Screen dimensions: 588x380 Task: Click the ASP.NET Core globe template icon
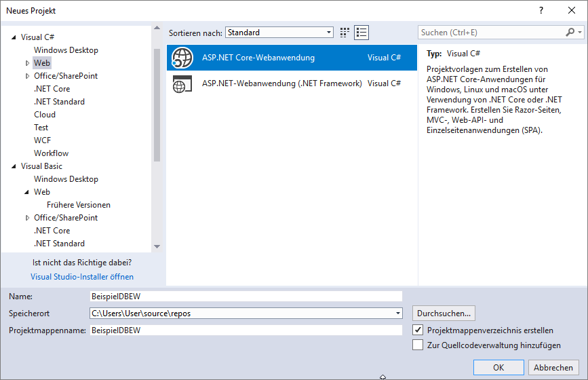pos(182,58)
